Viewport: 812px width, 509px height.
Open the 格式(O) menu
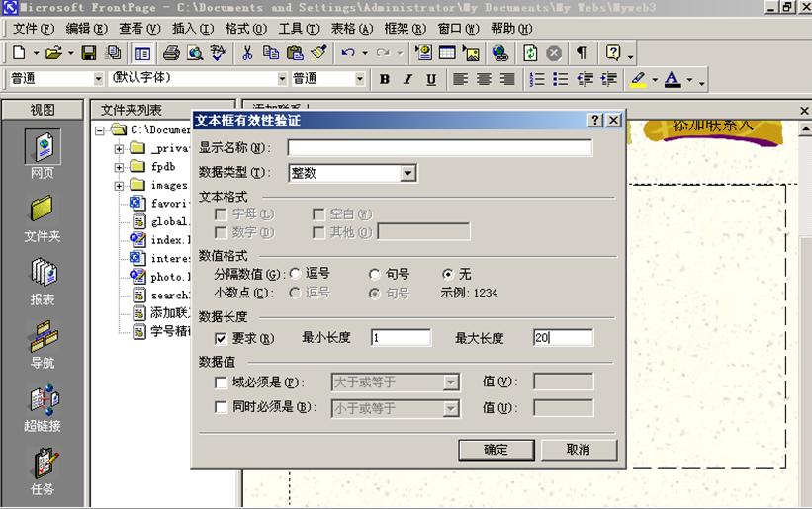tap(246, 29)
